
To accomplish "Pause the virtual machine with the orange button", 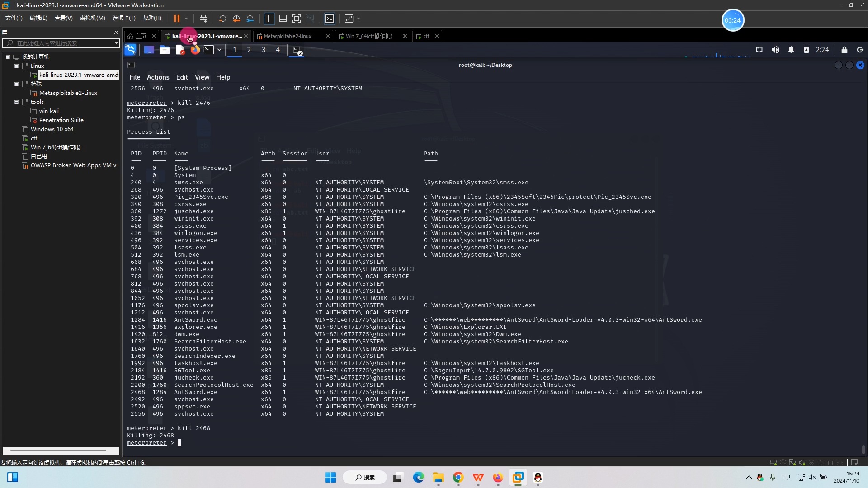I will point(176,19).
